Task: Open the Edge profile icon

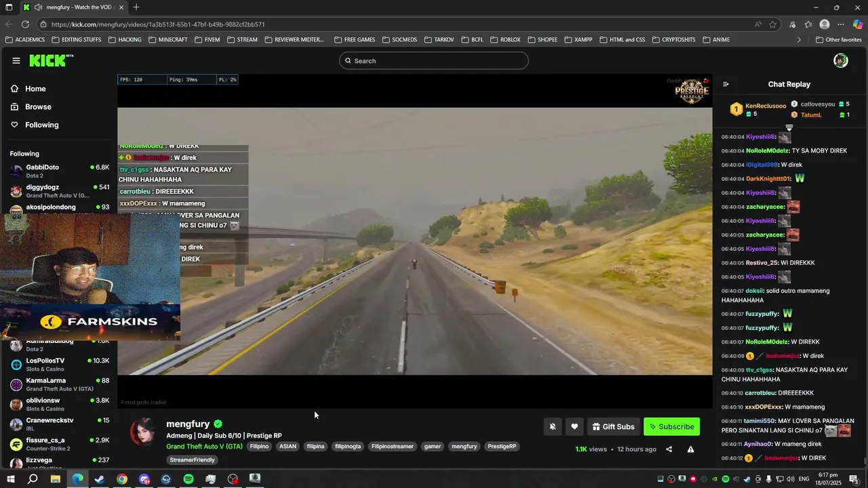Action: 825,24
